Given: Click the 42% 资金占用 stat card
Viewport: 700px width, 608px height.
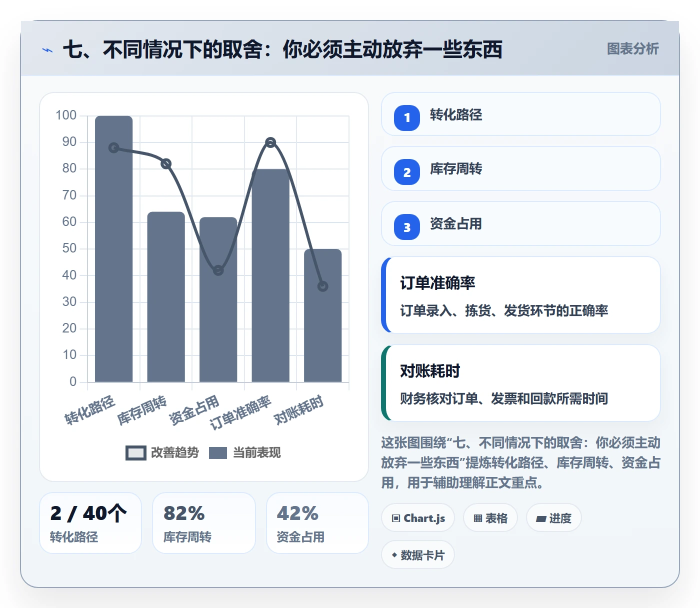Looking at the screenshot, I should pos(317,523).
